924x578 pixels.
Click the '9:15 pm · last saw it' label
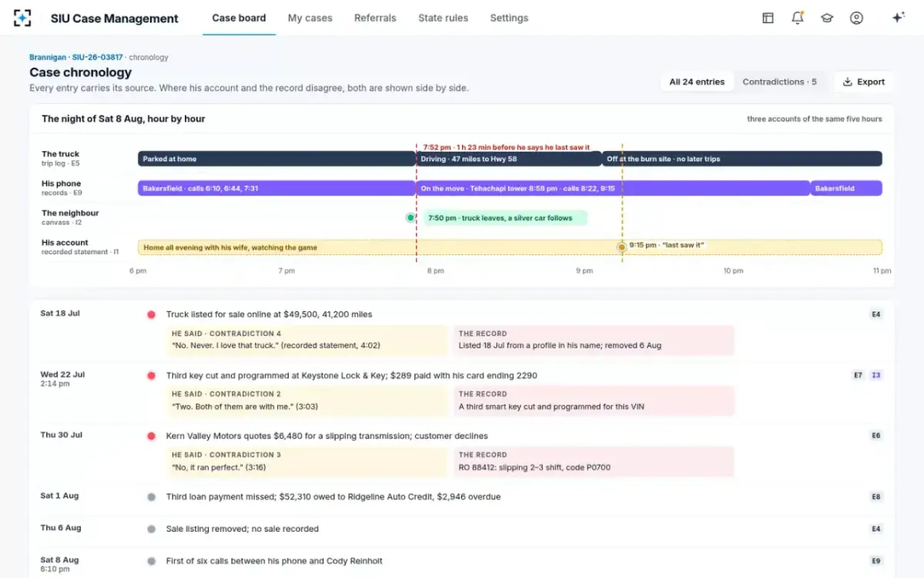[667, 245]
